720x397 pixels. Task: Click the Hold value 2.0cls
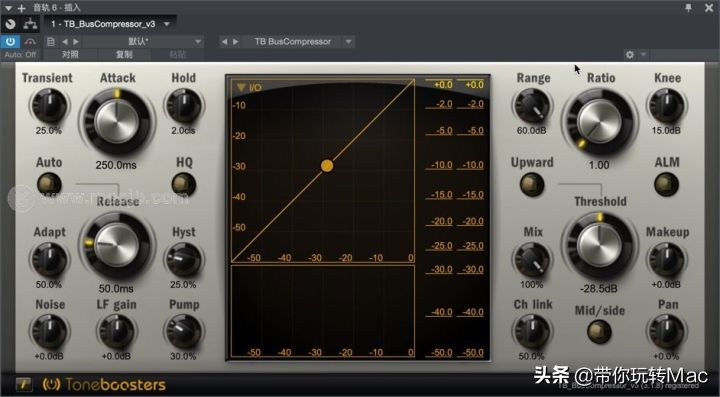tap(183, 131)
